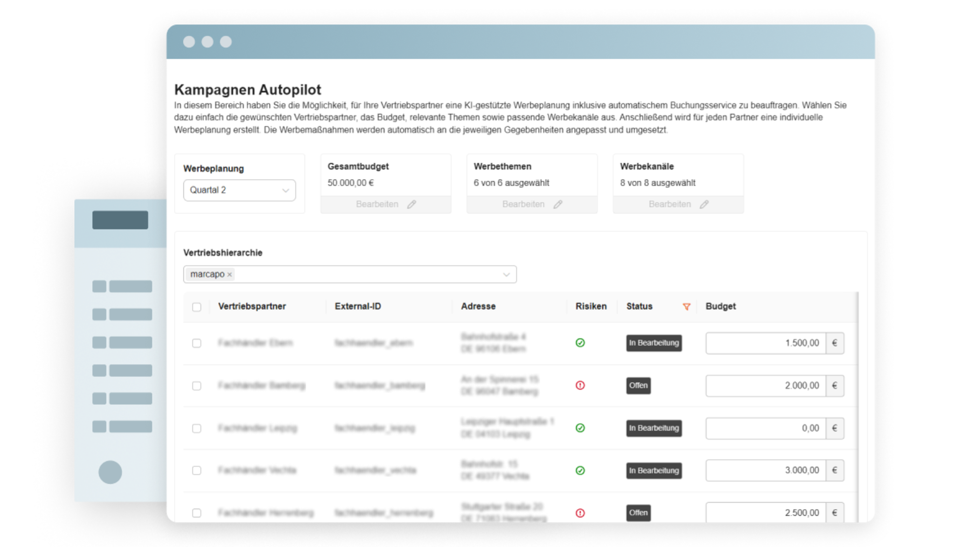Click Bearbeiten under Gesamtbudget

point(377,205)
